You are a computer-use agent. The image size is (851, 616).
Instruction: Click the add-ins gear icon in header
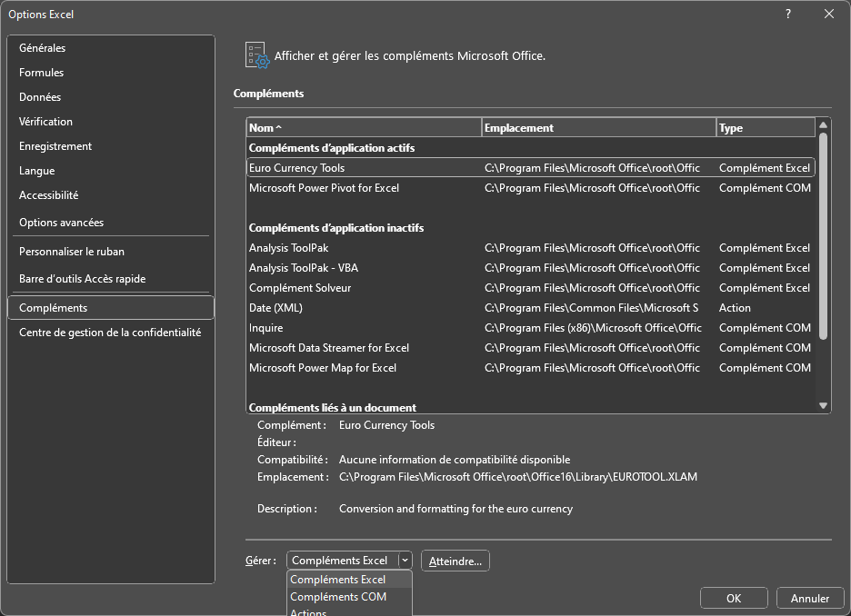pyautogui.click(x=257, y=55)
